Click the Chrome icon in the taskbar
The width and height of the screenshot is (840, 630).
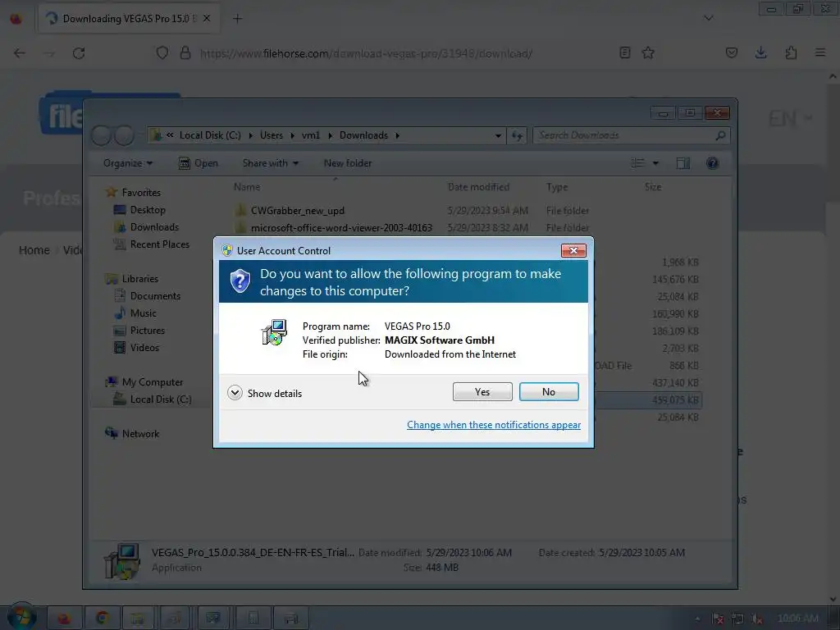[x=102, y=619]
